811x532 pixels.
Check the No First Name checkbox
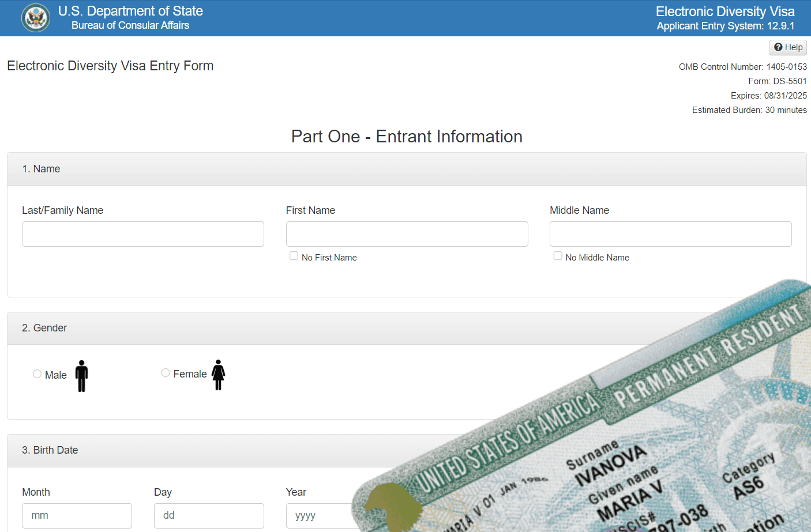click(x=294, y=256)
